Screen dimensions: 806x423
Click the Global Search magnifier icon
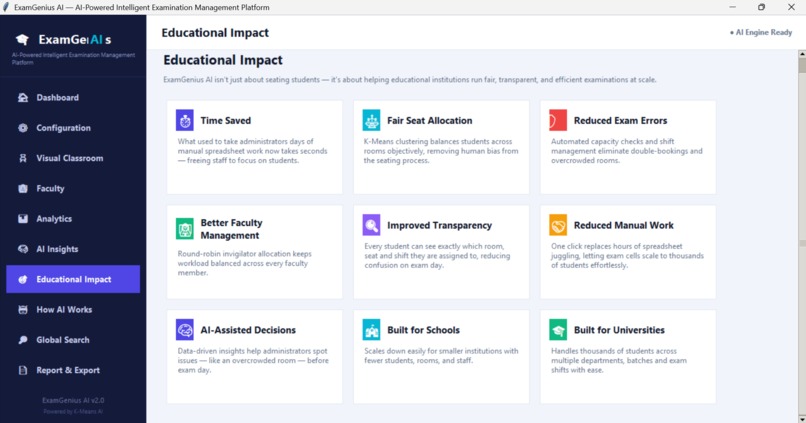(23, 340)
